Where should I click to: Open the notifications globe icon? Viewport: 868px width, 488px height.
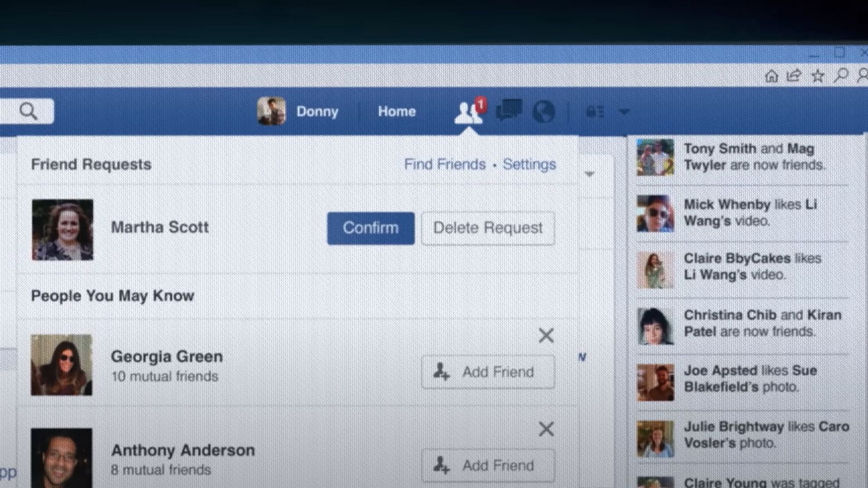point(543,111)
